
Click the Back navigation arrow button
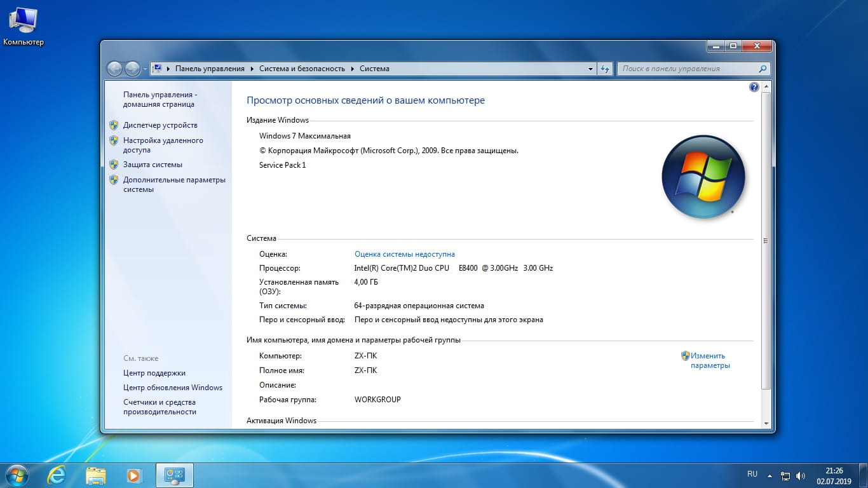coord(115,69)
